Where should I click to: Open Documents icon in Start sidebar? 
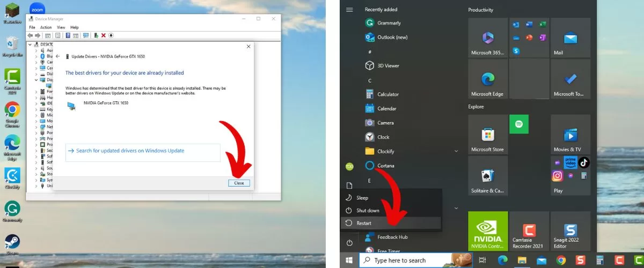coord(349,185)
